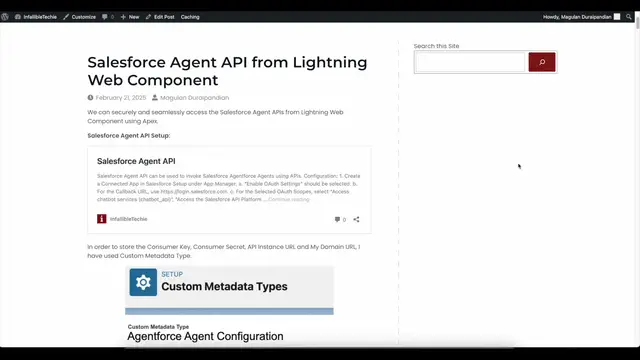640x360 pixels.
Task: Click the clock icon beside post date
Action: click(x=90, y=98)
